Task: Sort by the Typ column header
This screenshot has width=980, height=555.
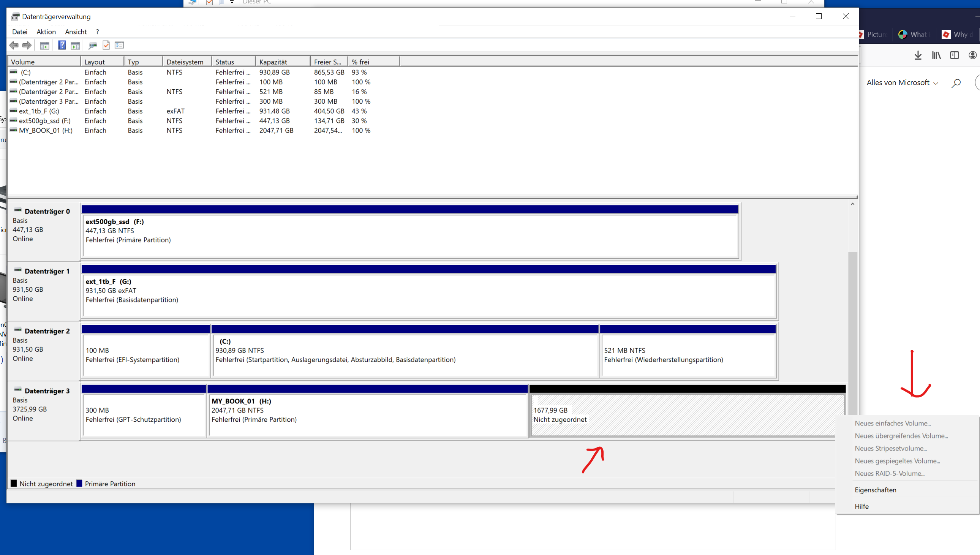Action: (144, 62)
